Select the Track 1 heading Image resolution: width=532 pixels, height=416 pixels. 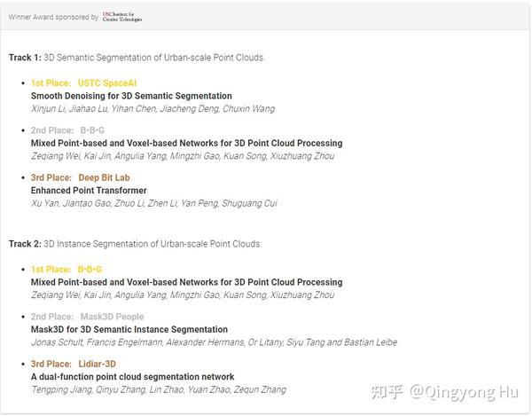137,58
